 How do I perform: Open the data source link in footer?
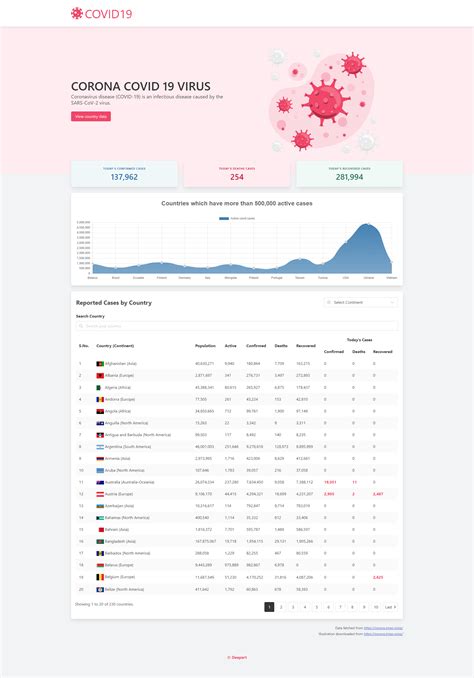pos(383,628)
